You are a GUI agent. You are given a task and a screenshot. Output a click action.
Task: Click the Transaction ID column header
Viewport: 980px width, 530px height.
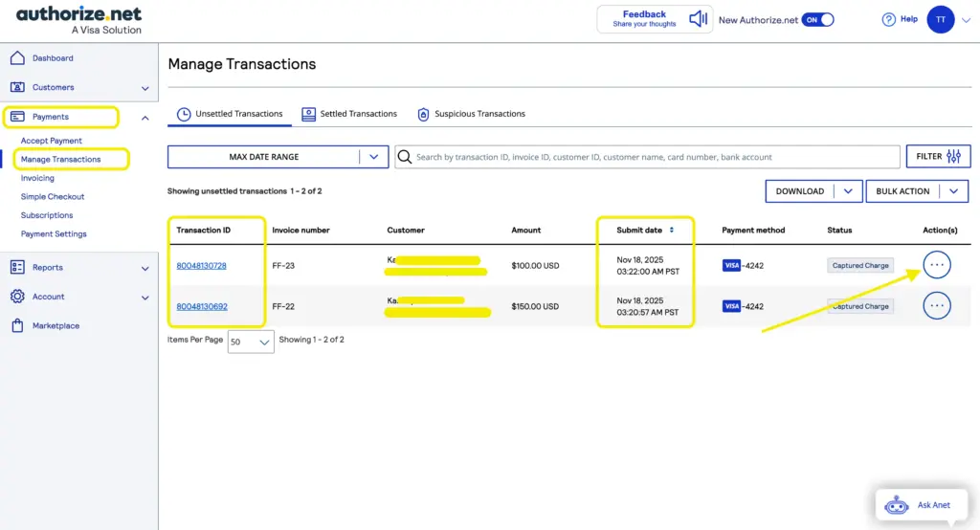point(203,230)
